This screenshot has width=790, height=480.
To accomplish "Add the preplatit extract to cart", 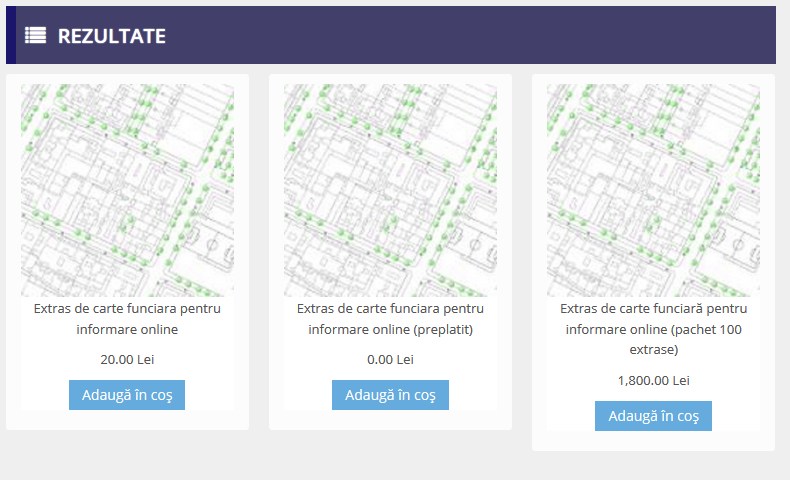I will 390,395.
